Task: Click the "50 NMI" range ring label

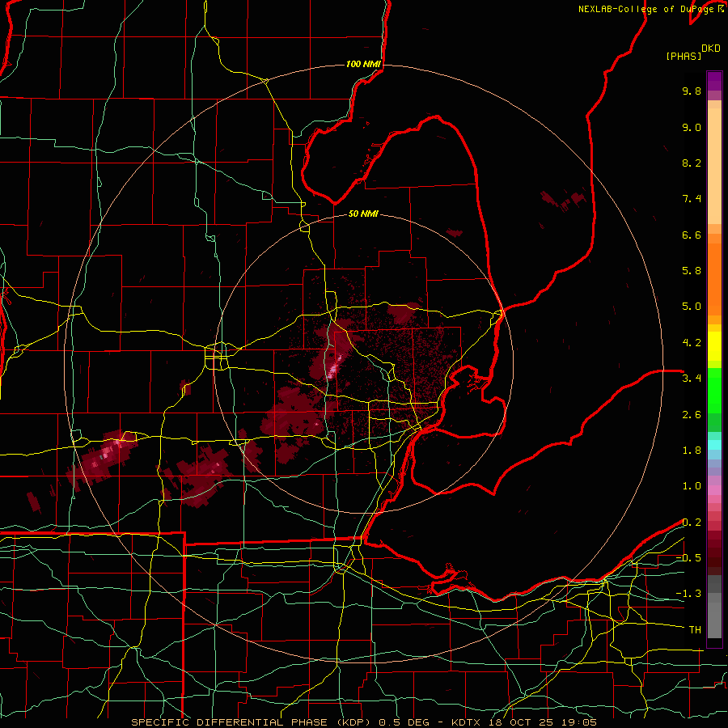Action: click(x=363, y=214)
